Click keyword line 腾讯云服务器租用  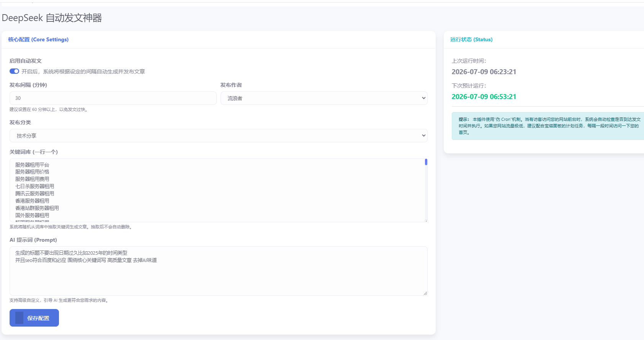pyautogui.click(x=35, y=194)
